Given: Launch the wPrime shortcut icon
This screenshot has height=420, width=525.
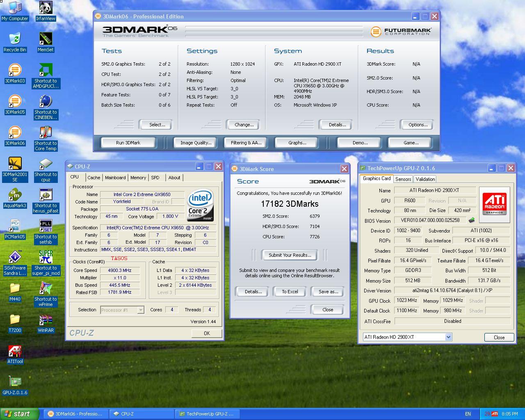Looking at the screenshot, I should (x=46, y=294).
